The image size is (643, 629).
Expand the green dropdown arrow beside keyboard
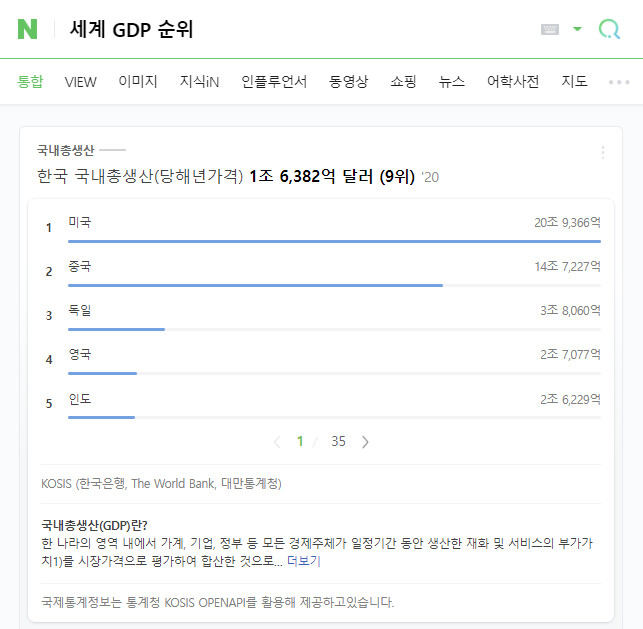tap(577, 29)
